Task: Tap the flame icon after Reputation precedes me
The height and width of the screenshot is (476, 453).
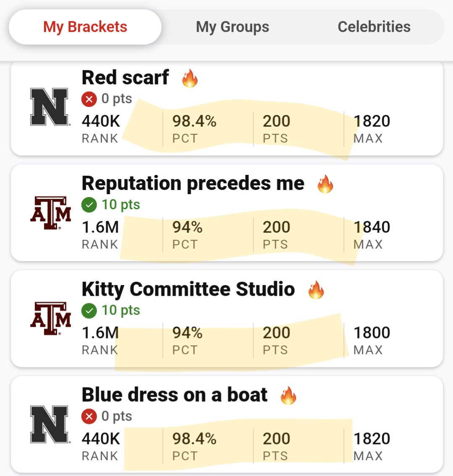Action: 325,184
